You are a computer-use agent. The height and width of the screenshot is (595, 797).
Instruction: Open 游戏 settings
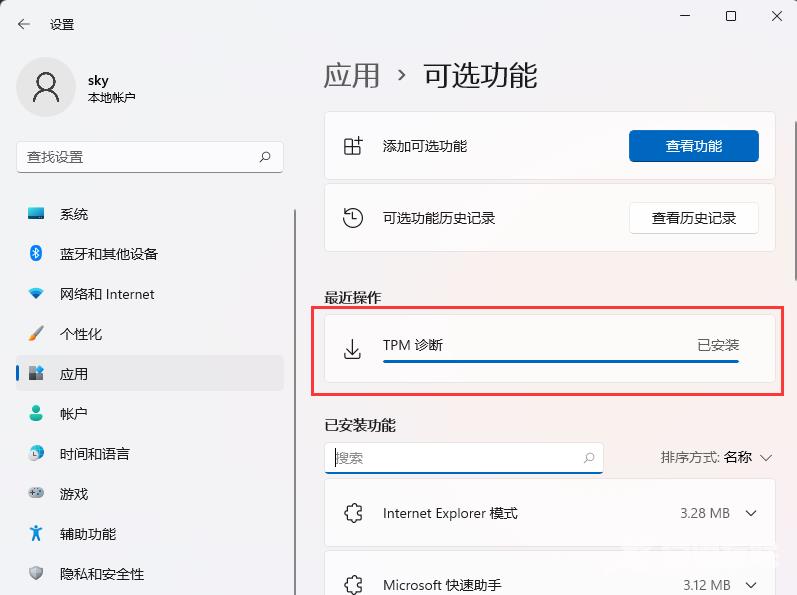click(150, 493)
